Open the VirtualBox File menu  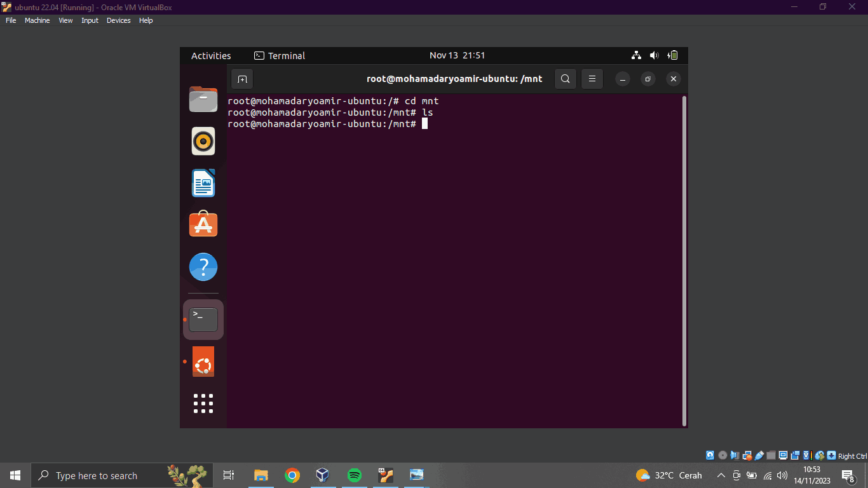[x=11, y=20]
